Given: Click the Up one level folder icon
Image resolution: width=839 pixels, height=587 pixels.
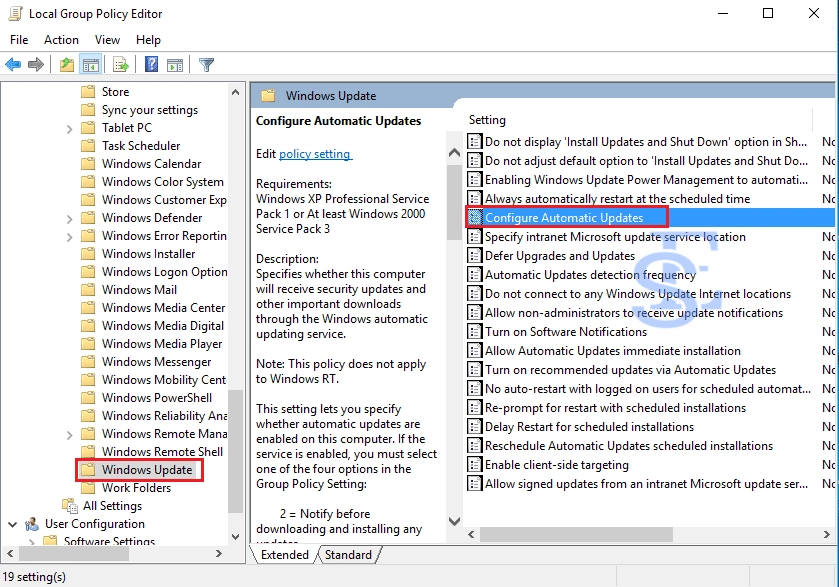Looking at the screenshot, I should 66,65.
